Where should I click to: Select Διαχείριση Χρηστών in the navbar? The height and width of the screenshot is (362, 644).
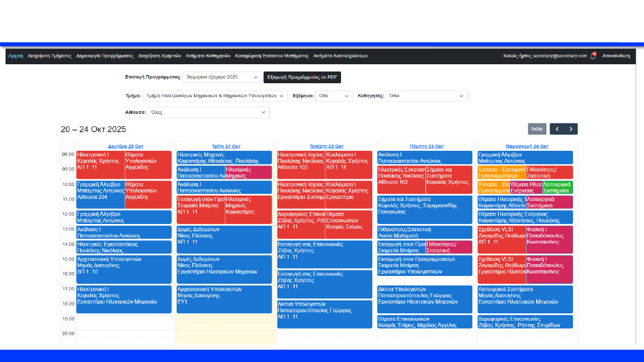pyautogui.click(x=159, y=56)
